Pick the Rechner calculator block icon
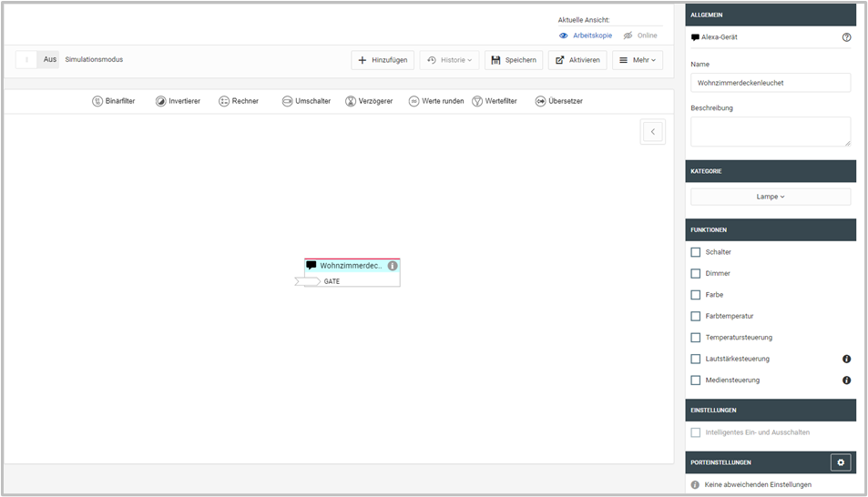 224,101
